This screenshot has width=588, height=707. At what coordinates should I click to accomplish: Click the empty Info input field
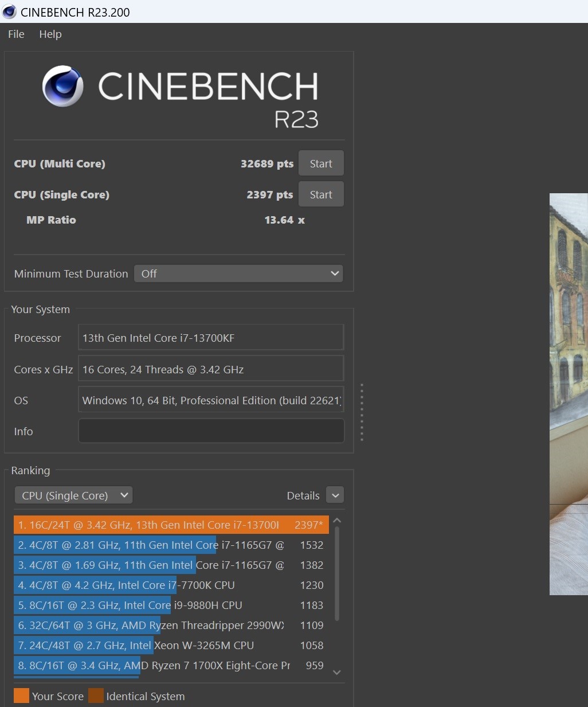211,431
